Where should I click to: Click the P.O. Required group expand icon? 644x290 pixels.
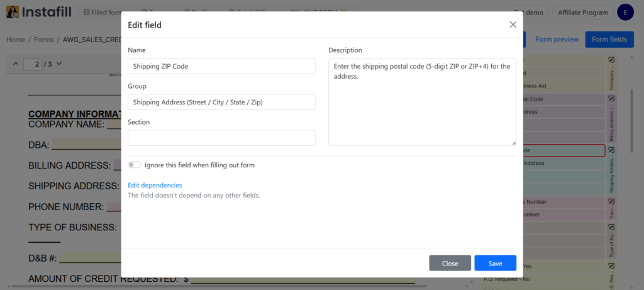[x=611, y=266]
